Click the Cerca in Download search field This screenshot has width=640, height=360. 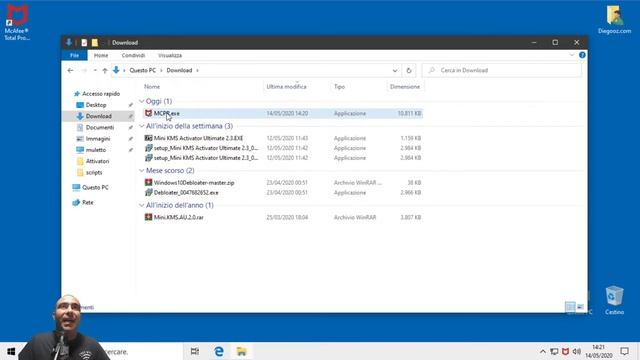pyautogui.click(x=502, y=71)
